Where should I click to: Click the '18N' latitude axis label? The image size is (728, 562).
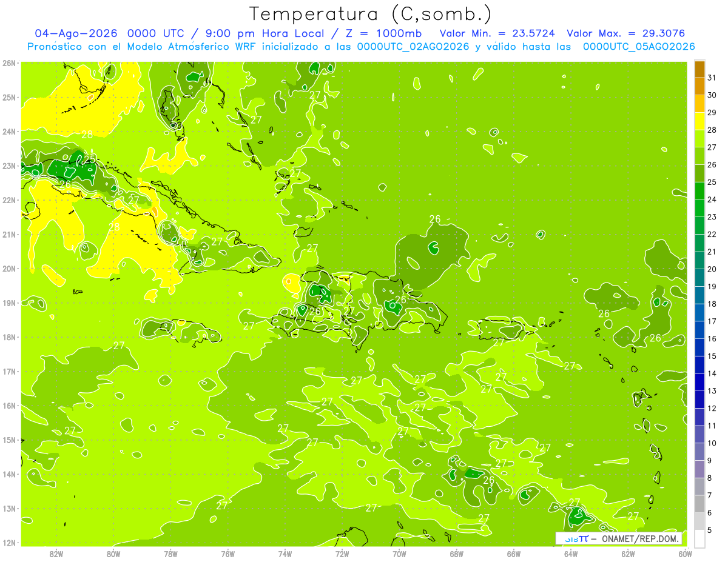point(9,337)
